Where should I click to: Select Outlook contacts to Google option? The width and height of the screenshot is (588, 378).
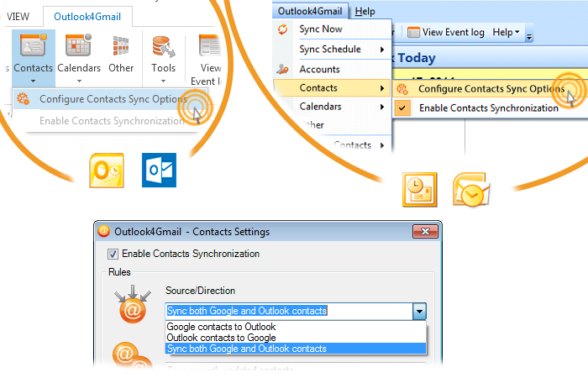pyautogui.click(x=296, y=338)
